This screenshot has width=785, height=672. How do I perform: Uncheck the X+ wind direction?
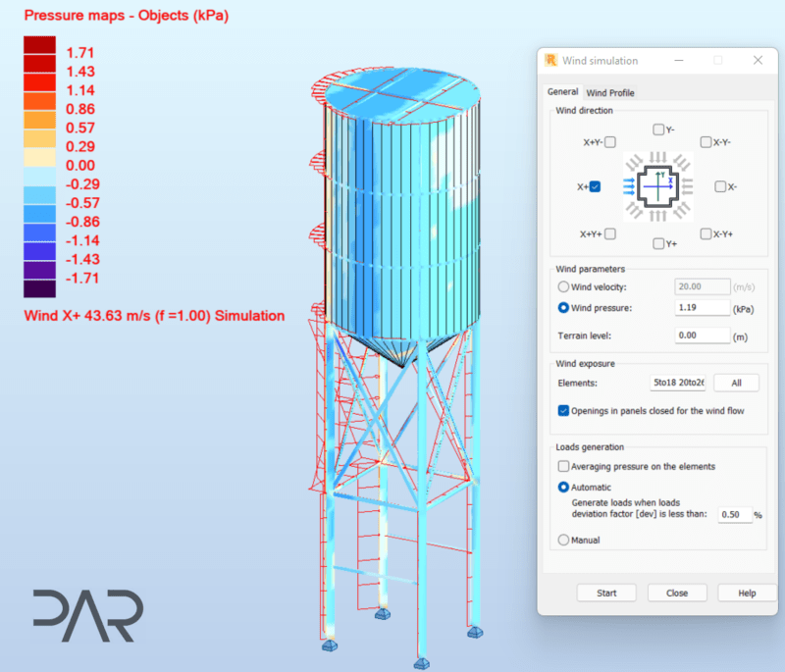tap(596, 185)
